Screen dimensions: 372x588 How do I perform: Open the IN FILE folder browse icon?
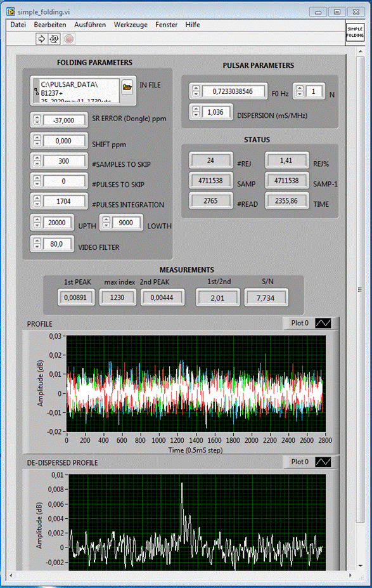[x=127, y=88]
